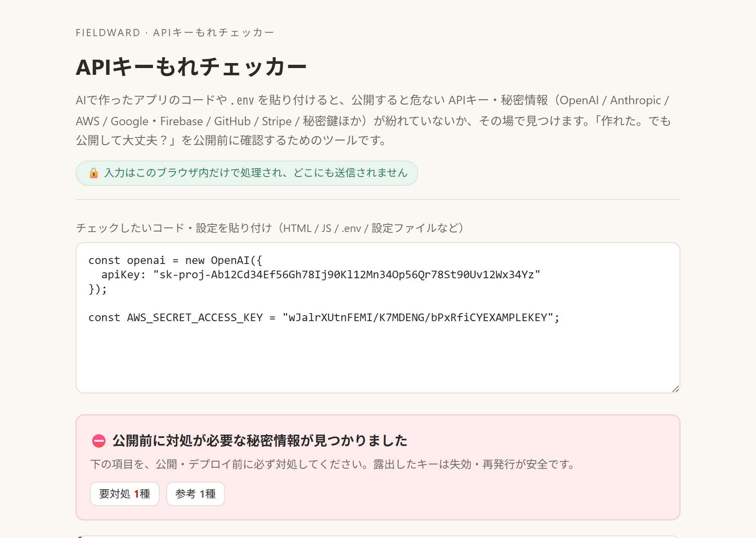This screenshot has width=756, height=538.
Task: Click the textarea resize handle corner
Action: [675, 389]
